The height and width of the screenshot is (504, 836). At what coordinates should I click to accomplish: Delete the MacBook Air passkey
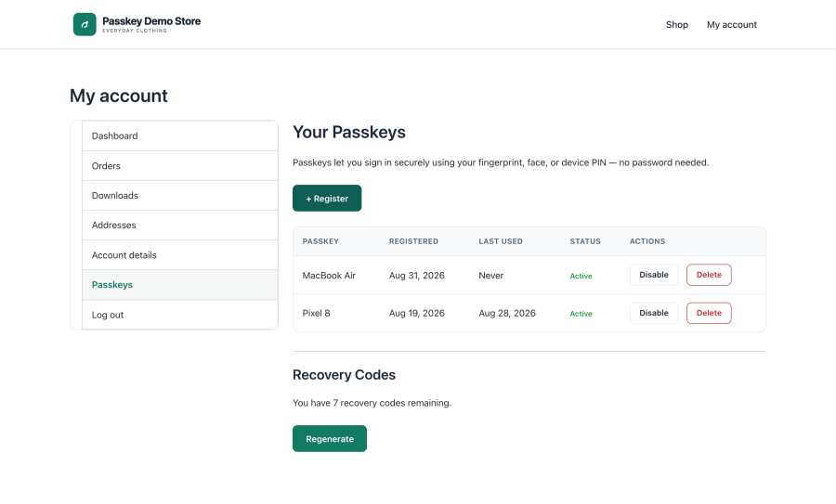[x=709, y=275]
